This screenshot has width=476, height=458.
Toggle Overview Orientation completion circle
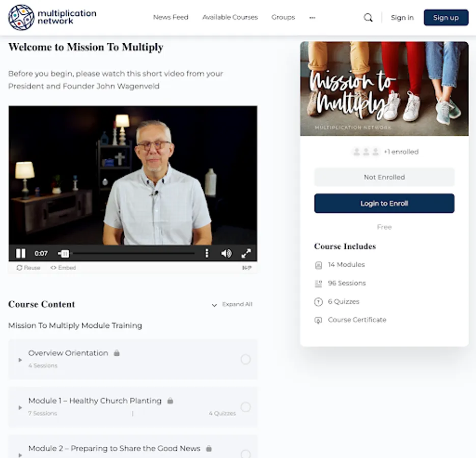click(x=245, y=359)
